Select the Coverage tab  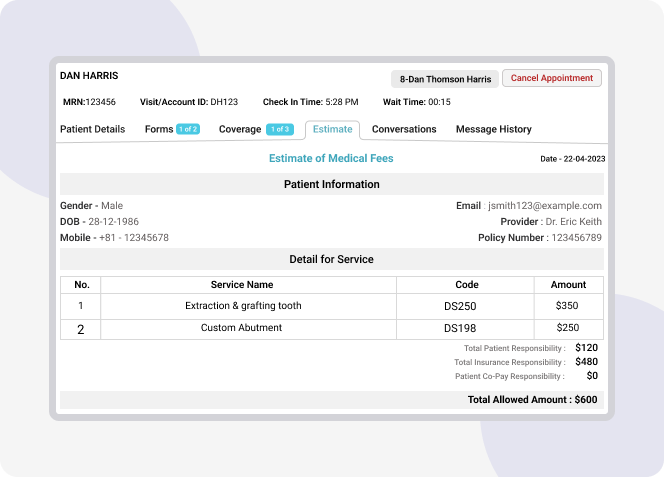coord(240,129)
